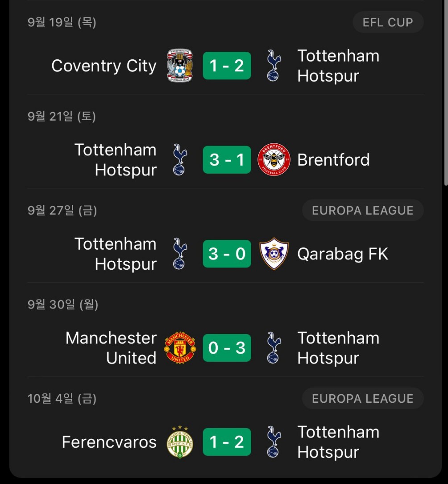Tap the Brentford bee crest
The height and width of the screenshot is (484, 448).
tap(274, 159)
